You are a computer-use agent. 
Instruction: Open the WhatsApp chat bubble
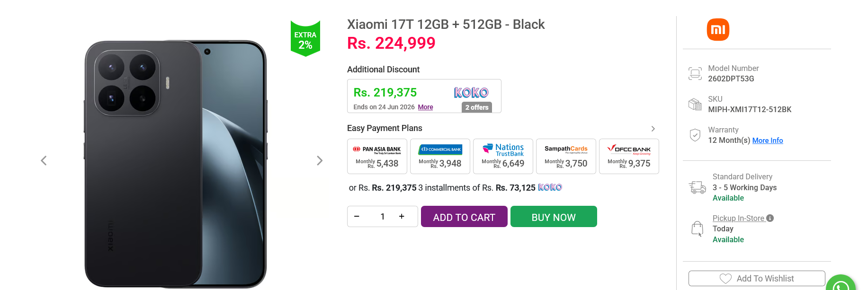point(841,283)
